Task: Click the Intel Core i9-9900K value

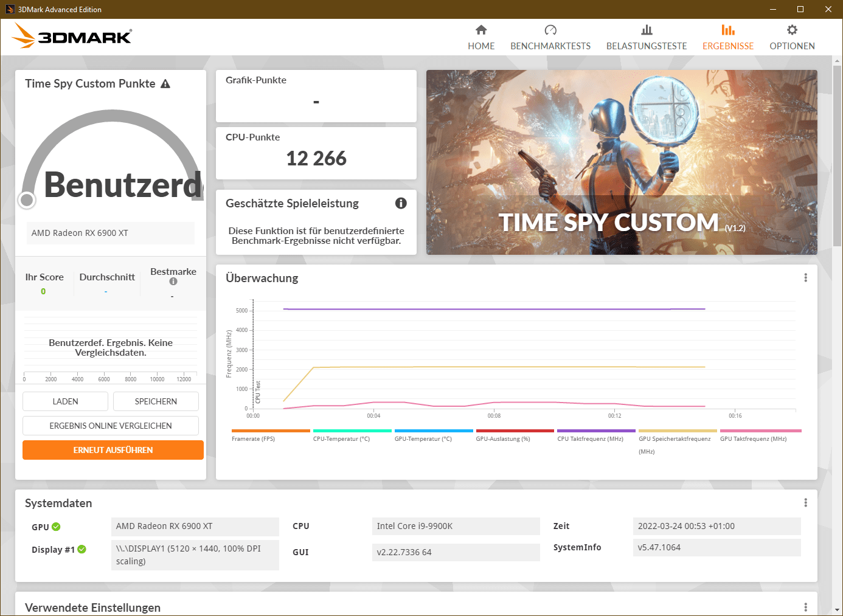Action: click(456, 526)
